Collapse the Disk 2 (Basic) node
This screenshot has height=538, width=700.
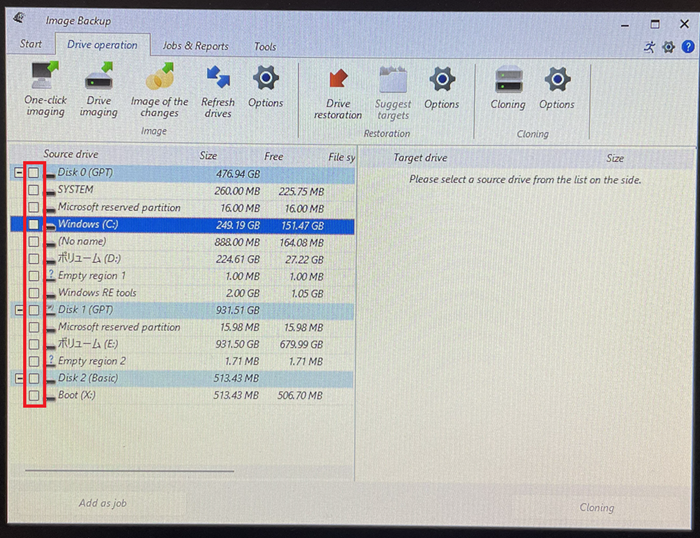click(x=18, y=379)
